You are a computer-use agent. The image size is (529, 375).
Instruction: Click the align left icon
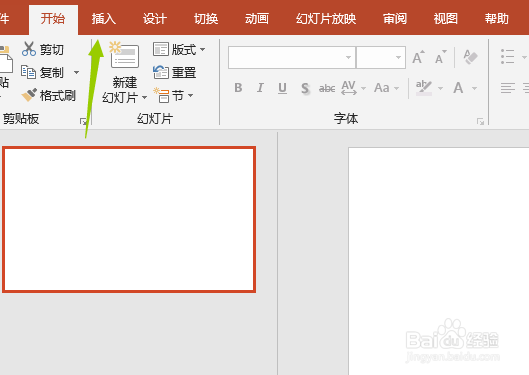tap(508, 88)
